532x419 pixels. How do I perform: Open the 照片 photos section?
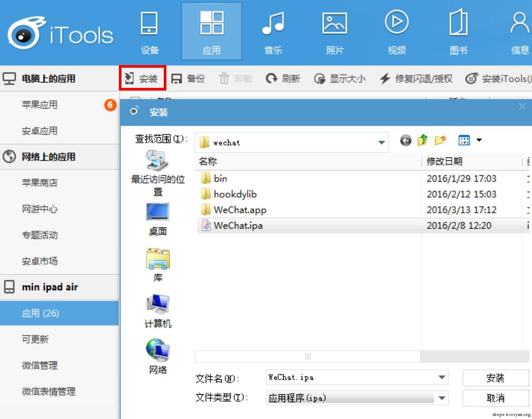(x=335, y=33)
